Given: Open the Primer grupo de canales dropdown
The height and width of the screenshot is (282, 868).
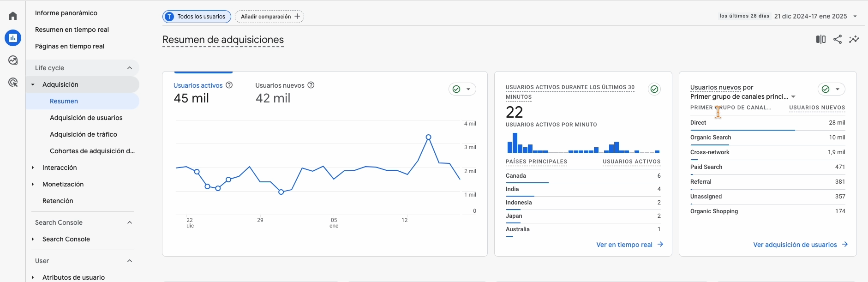Looking at the screenshot, I should click(x=793, y=96).
